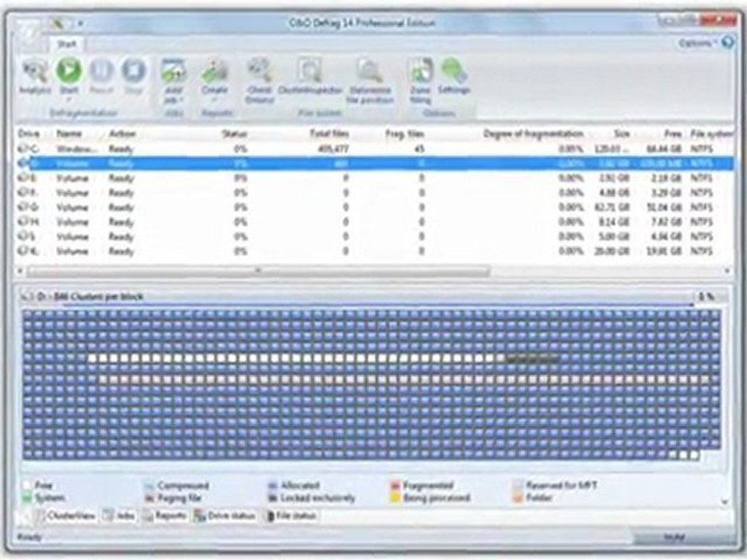The image size is (747, 560).
Task: Switch to the File status tab
Action: pos(291,516)
